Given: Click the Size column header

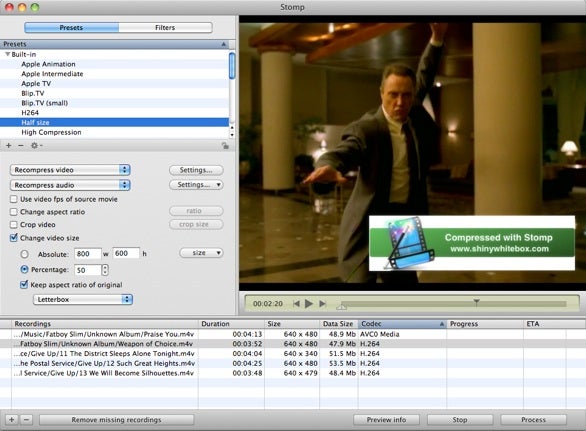Looking at the screenshot, I should [x=292, y=324].
